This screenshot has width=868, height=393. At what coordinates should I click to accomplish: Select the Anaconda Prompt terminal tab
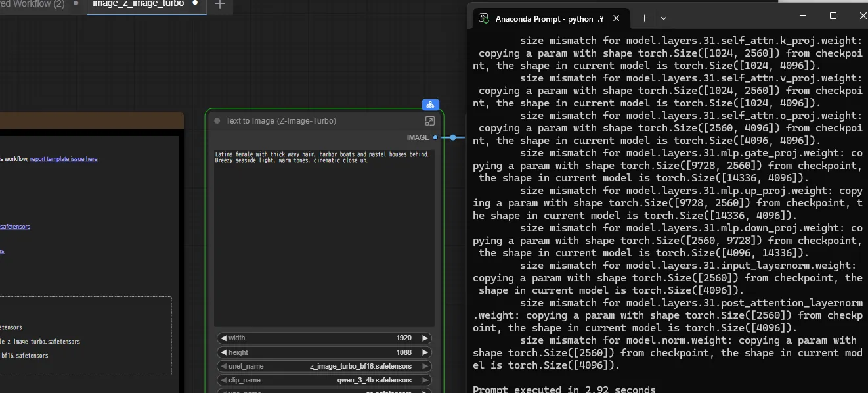(544, 18)
